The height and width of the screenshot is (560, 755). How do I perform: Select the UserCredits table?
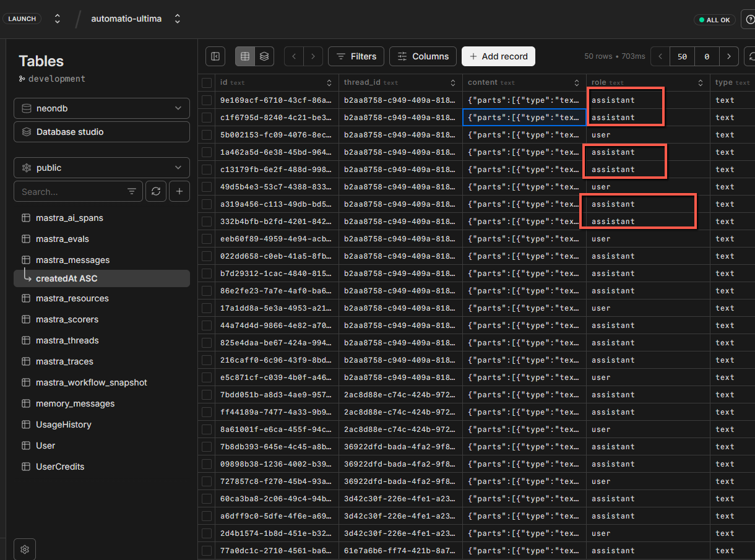click(60, 467)
